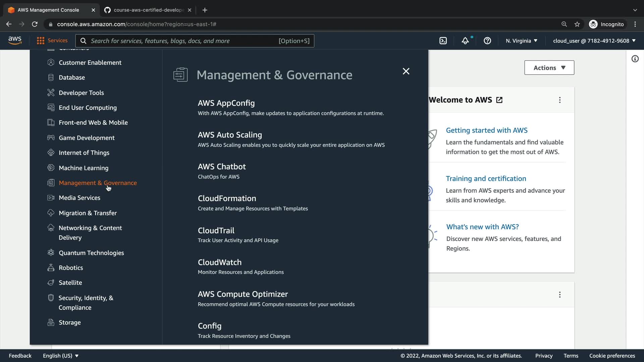Open the notifications bell icon
Viewport: 644px width, 362px height.
coord(465,41)
